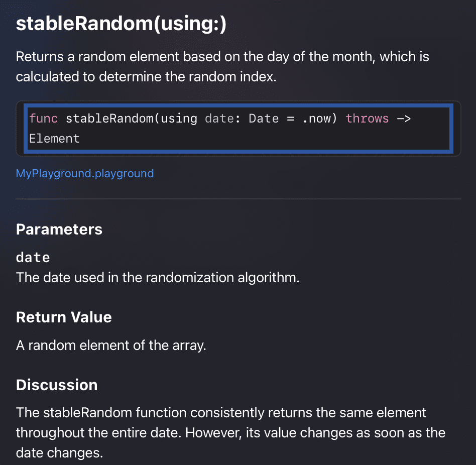Click the text 'A random element of the array.'
The height and width of the screenshot is (465, 476).
tap(111, 345)
